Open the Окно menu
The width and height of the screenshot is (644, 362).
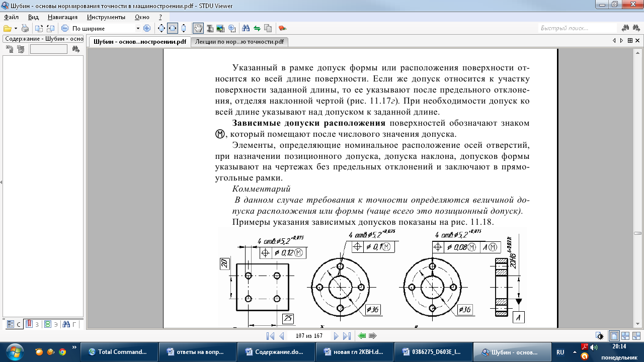[142, 17]
